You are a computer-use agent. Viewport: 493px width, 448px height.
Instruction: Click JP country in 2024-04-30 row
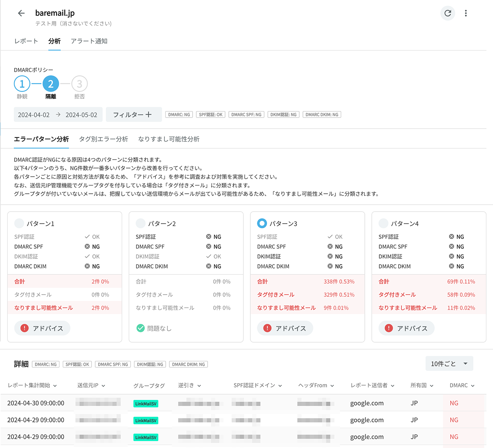[x=414, y=403]
